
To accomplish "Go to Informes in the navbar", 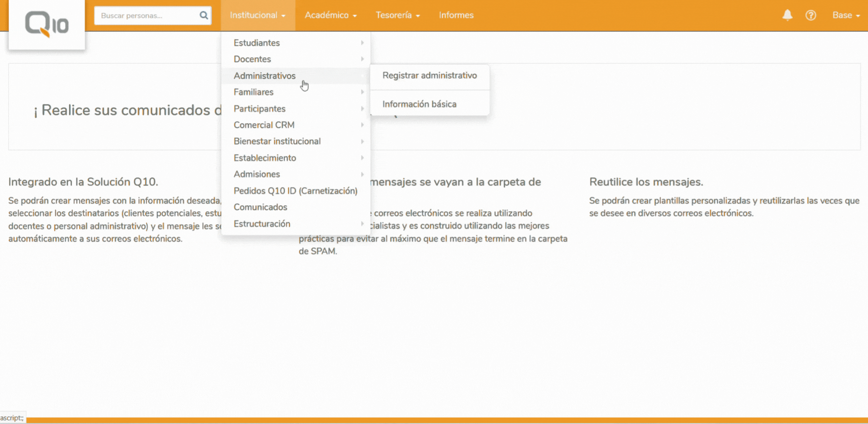I will 456,15.
